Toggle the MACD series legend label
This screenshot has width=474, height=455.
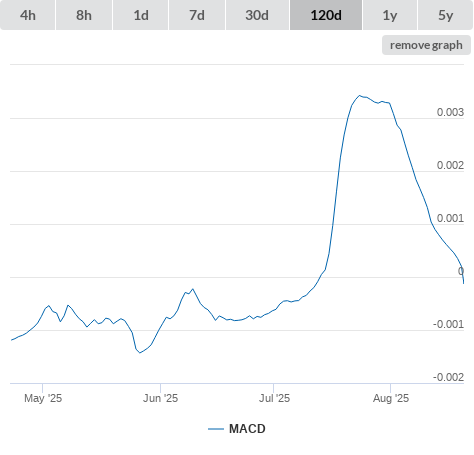247,429
